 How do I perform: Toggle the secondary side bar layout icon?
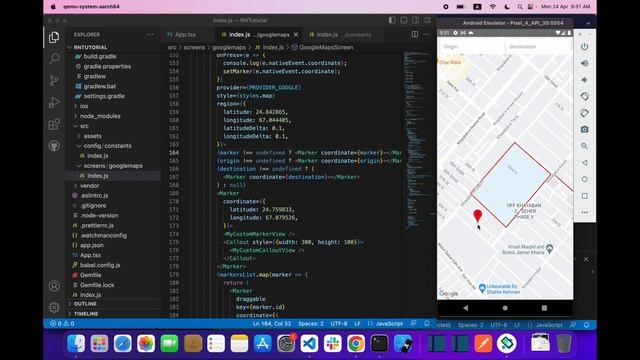click(416, 20)
